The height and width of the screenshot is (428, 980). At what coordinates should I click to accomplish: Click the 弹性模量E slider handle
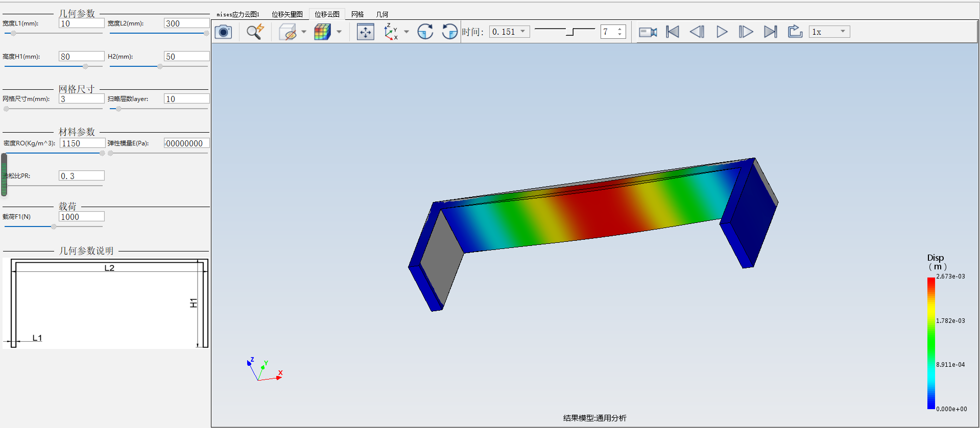[x=110, y=153]
